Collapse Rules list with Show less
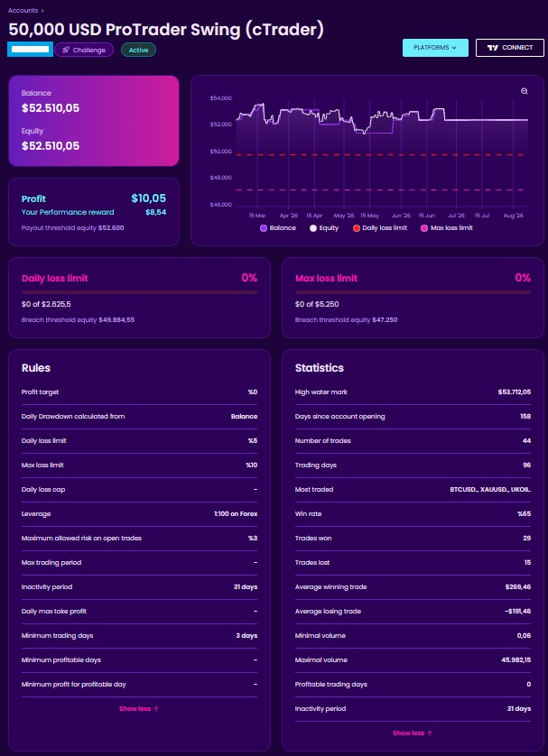This screenshot has width=548, height=756. pos(139,709)
